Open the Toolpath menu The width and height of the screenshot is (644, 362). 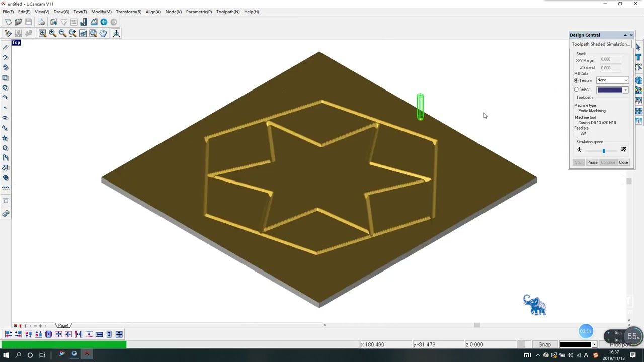pyautogui.click(x=228, y=12)
